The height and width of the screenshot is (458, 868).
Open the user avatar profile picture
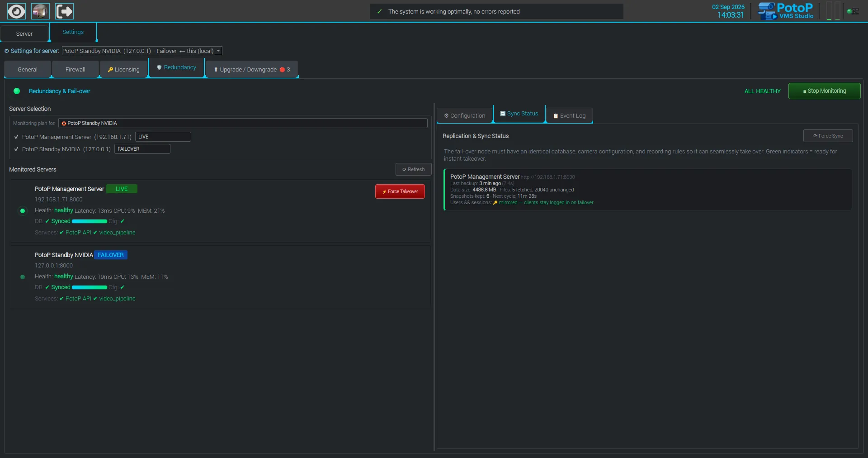[x=40, y=11]
